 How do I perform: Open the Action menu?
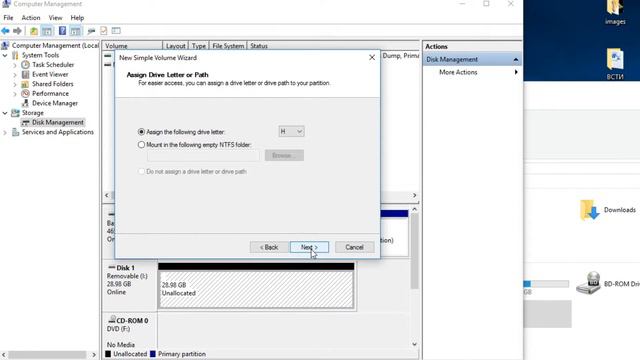(31, 18)
